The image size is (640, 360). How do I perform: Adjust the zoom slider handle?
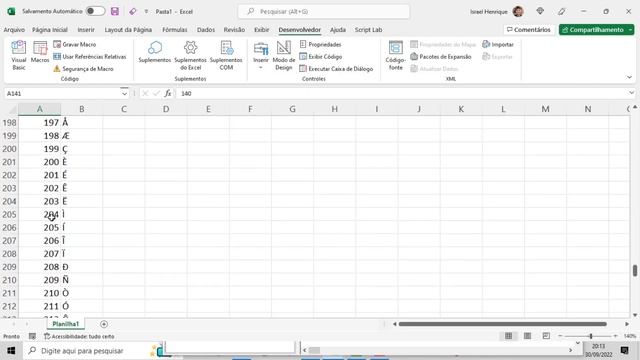(591, 336)
